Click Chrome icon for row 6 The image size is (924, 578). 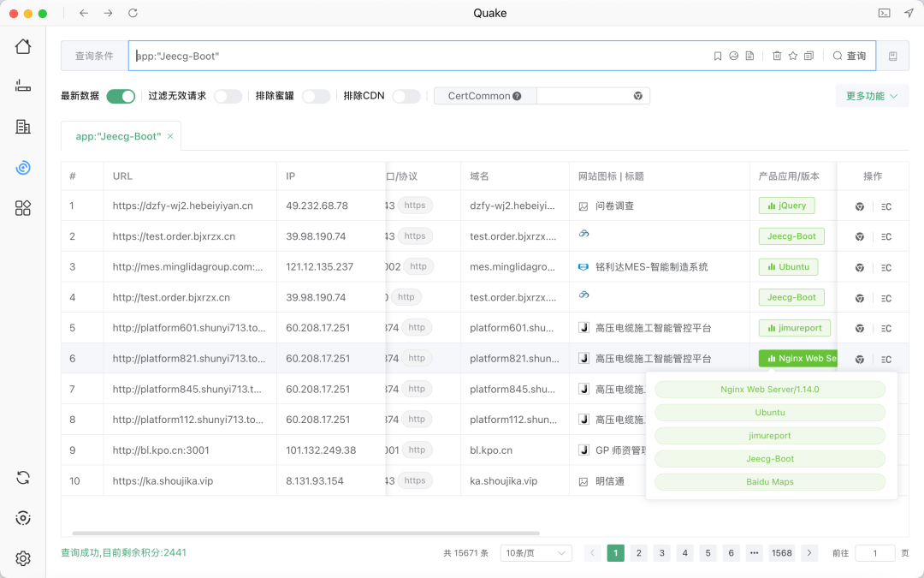[x=860, y=359]
